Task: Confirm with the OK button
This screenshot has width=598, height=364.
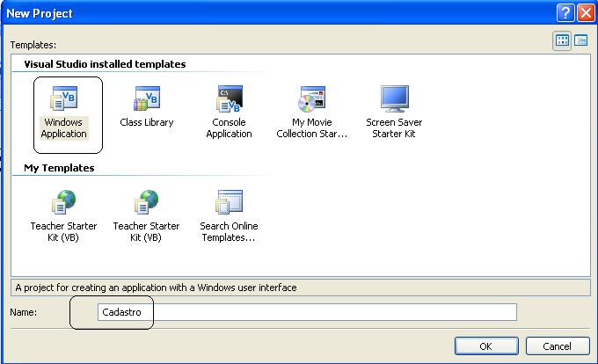Action: click(486, 346)
